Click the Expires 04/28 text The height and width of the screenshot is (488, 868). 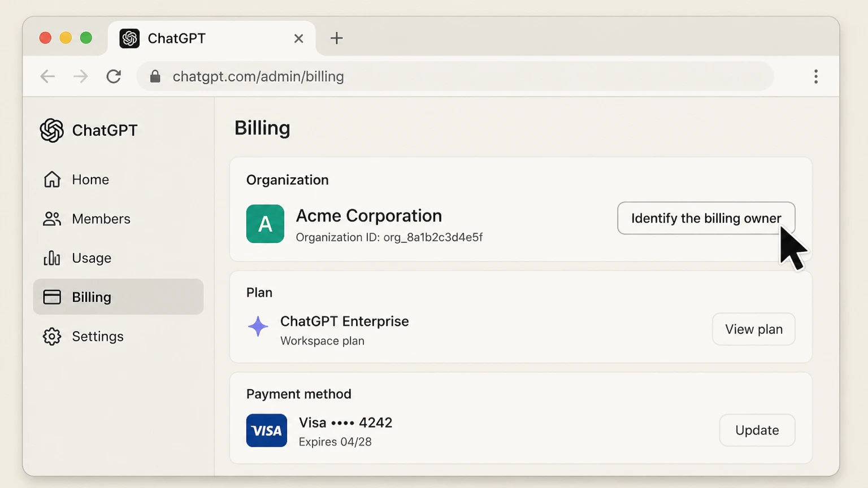[335, 442]
